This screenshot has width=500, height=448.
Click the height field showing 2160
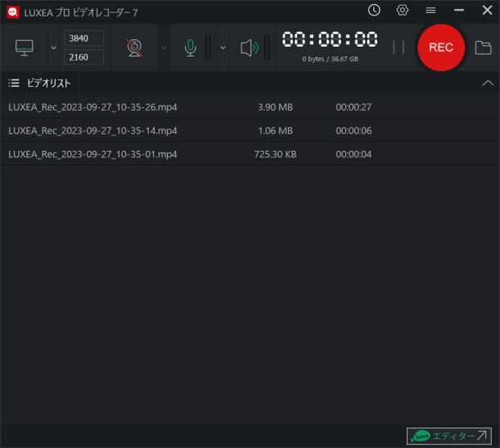(x=84, y=57)
